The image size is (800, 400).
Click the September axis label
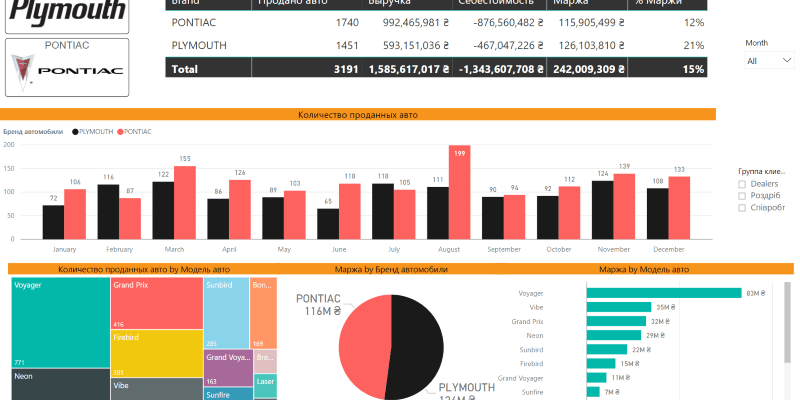point(504,249)
